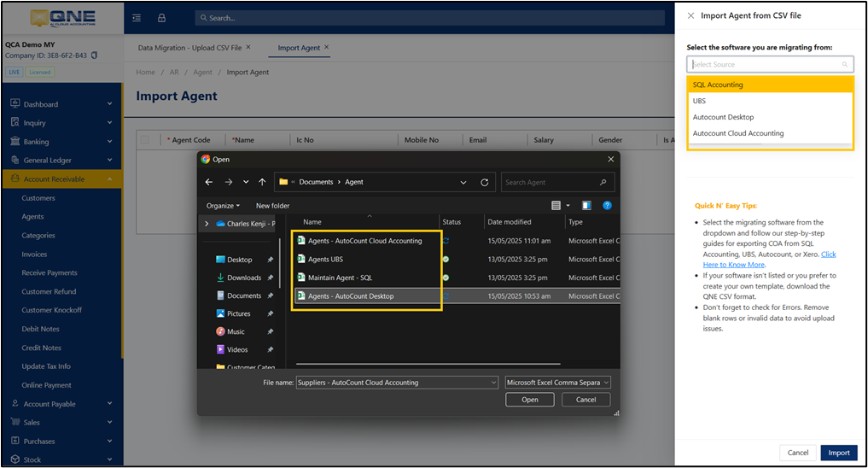Open the File name history dropdown arrow

[493, 382]
